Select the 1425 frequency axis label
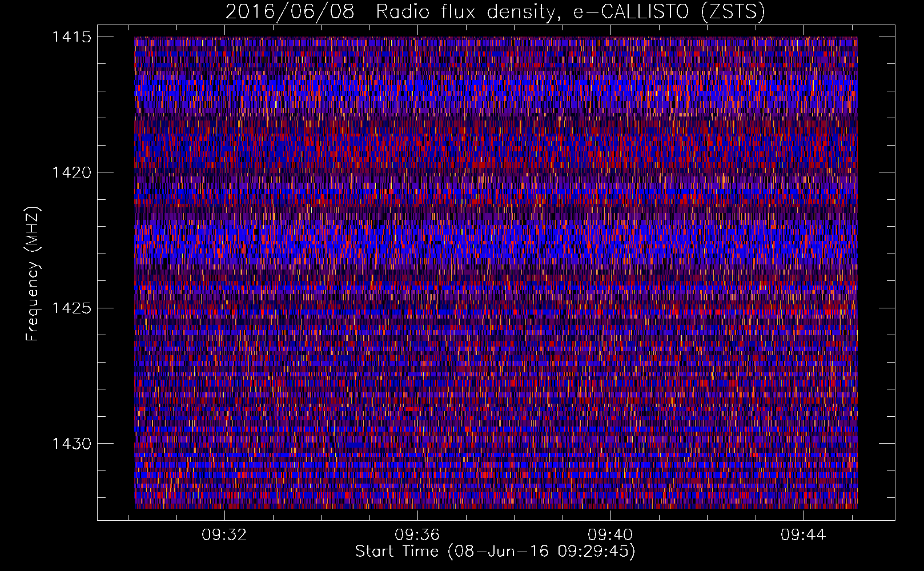Screen dimensions: 924x571 (x=71, y=308)
